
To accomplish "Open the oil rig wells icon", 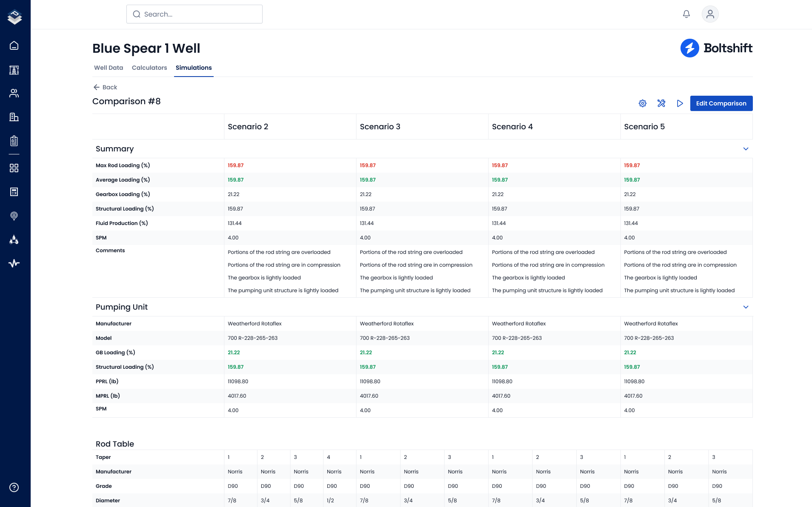I will pos(14,70).
